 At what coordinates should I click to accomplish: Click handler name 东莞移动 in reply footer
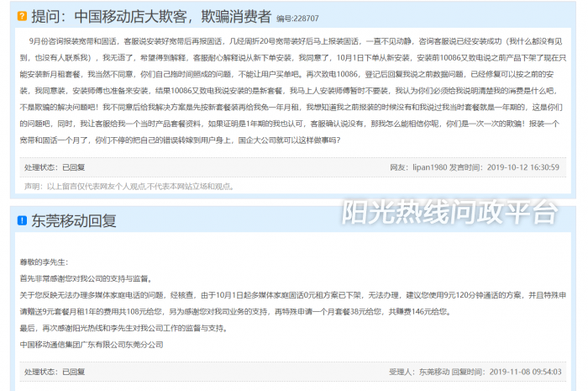click(434, 372)
